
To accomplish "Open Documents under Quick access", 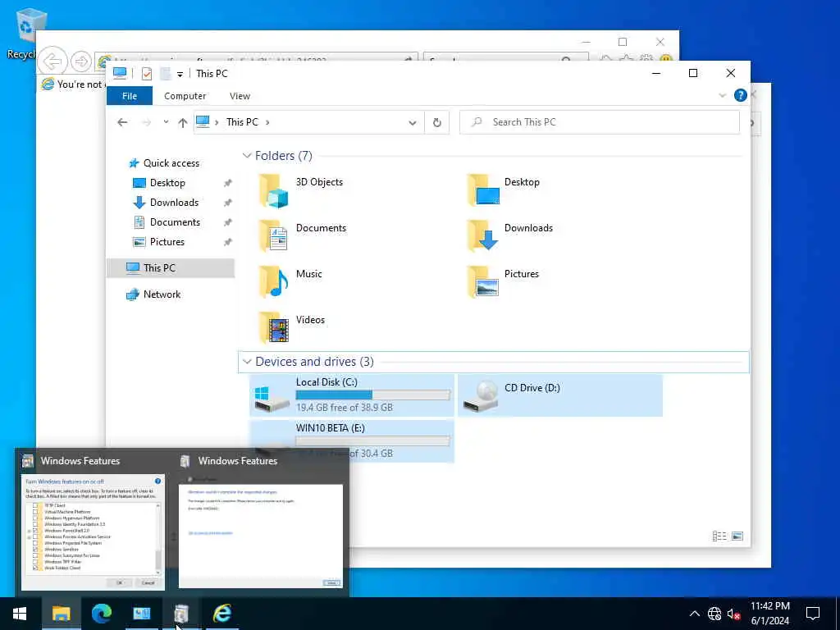I will [x=166, y=221].
